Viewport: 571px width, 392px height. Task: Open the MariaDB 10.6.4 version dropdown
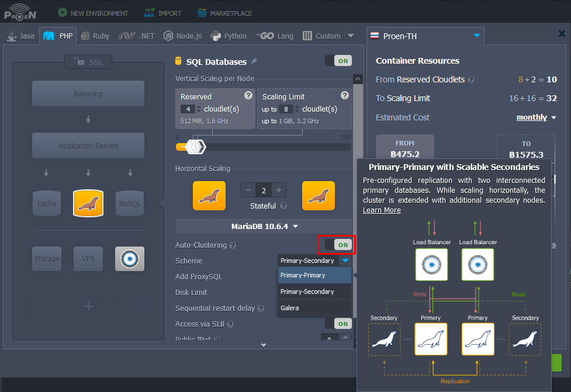[x=264, y=227]
